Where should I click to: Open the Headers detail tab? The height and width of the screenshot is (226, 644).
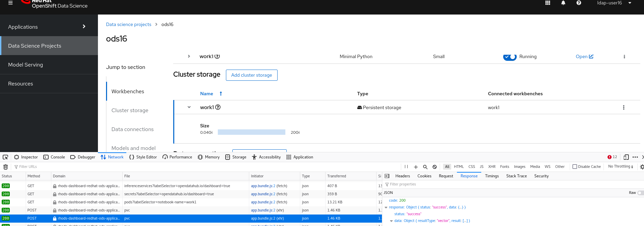403,176
